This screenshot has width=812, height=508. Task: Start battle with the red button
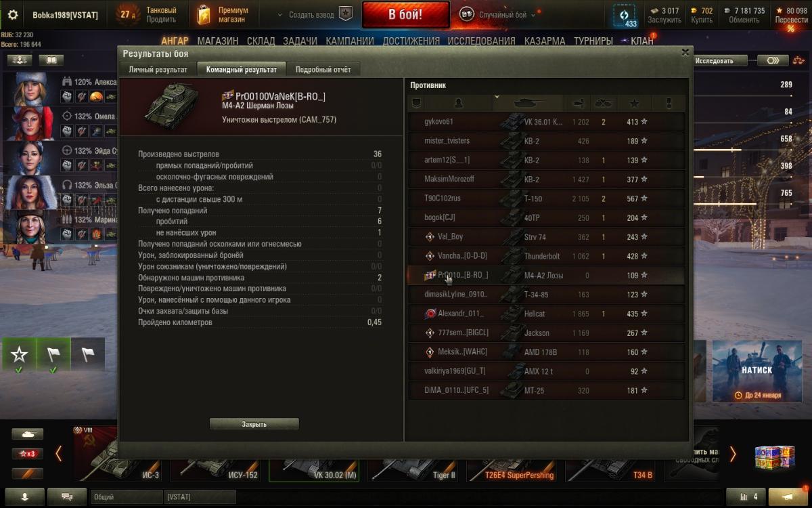click(405, 14)
